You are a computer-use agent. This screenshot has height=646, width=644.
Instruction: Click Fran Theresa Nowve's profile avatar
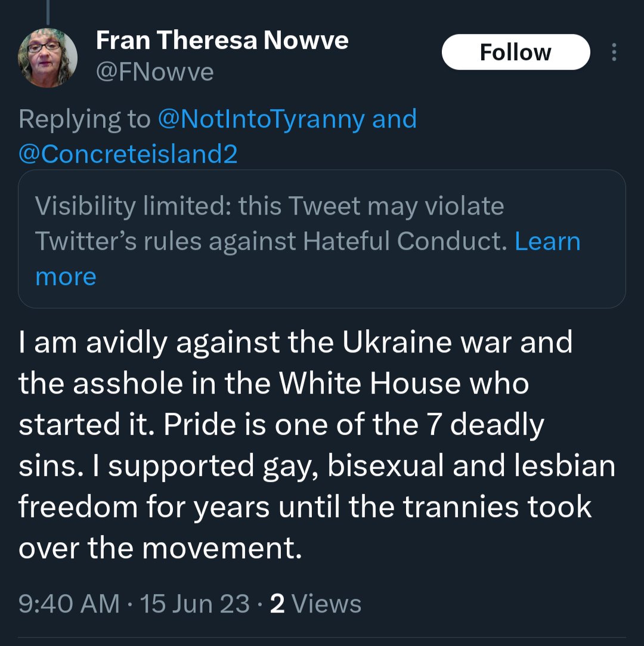point(48,58)
